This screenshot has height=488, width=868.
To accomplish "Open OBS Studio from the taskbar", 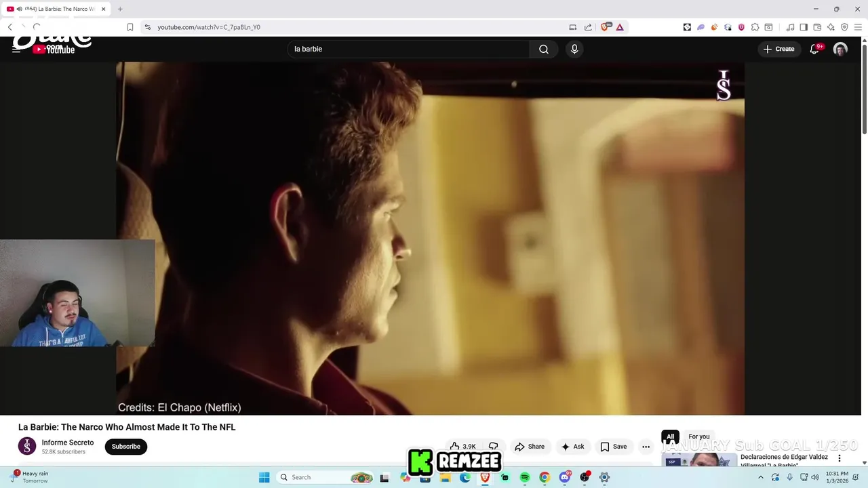I will (x=585, y=477).
